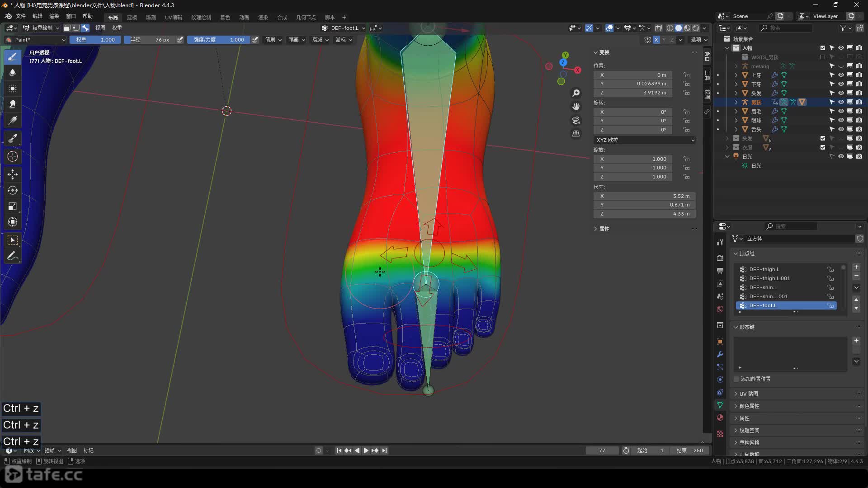868x488 pixels.
Task: Select DEF-shin.L vertex group
Action: click(763, 287)
